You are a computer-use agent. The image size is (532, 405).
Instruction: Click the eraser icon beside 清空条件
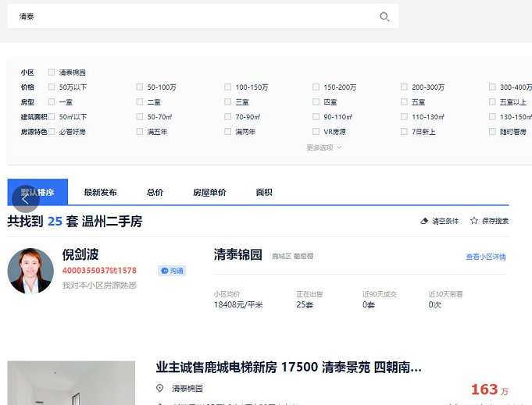click(425, 221)
